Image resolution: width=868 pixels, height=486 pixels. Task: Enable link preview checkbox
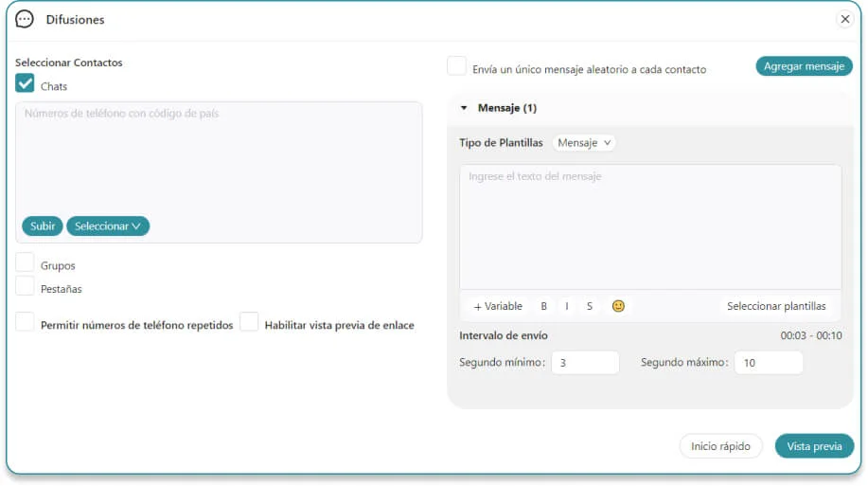pyautogui.click(x=249, y=322)
